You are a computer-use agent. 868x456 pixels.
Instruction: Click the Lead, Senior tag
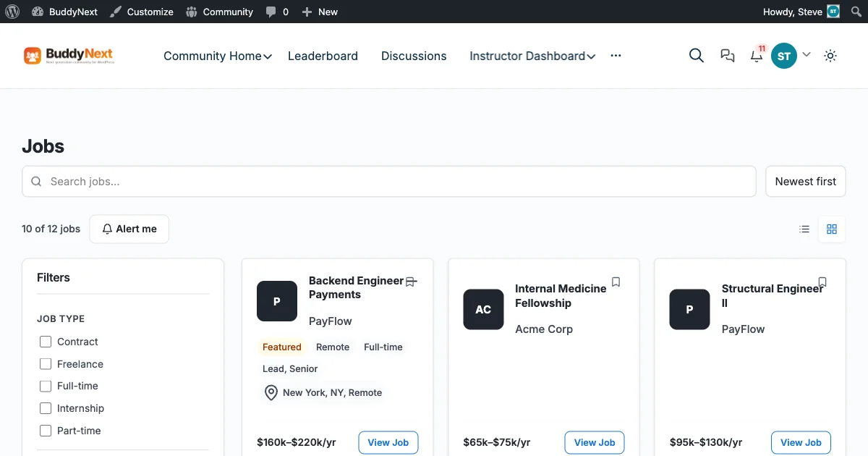click(x=290, y=368)
